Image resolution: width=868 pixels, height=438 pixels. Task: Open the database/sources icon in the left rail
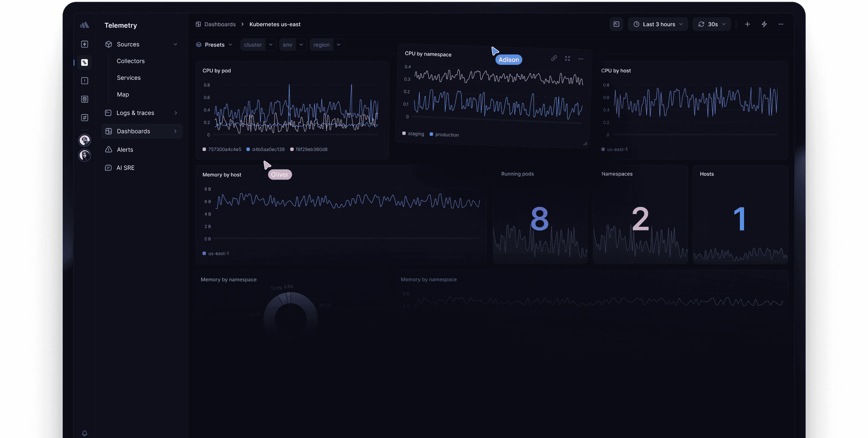point(84,99)
